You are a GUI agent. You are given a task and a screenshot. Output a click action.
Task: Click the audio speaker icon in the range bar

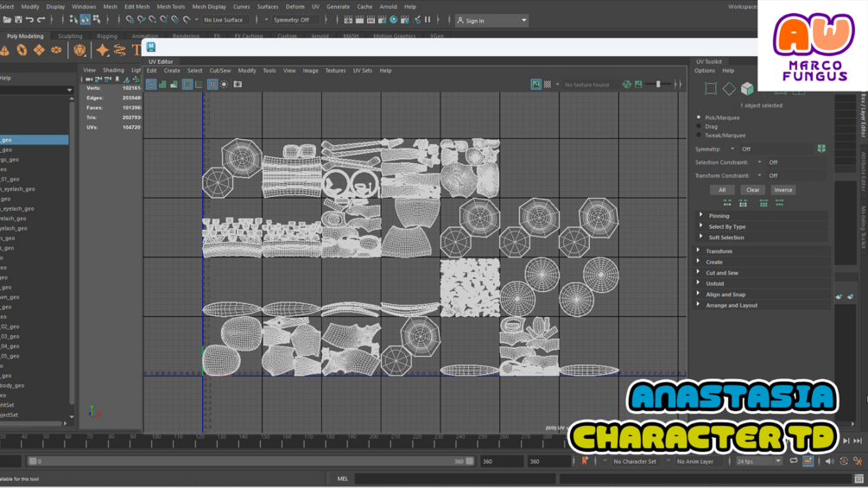[x=829, y=461]
